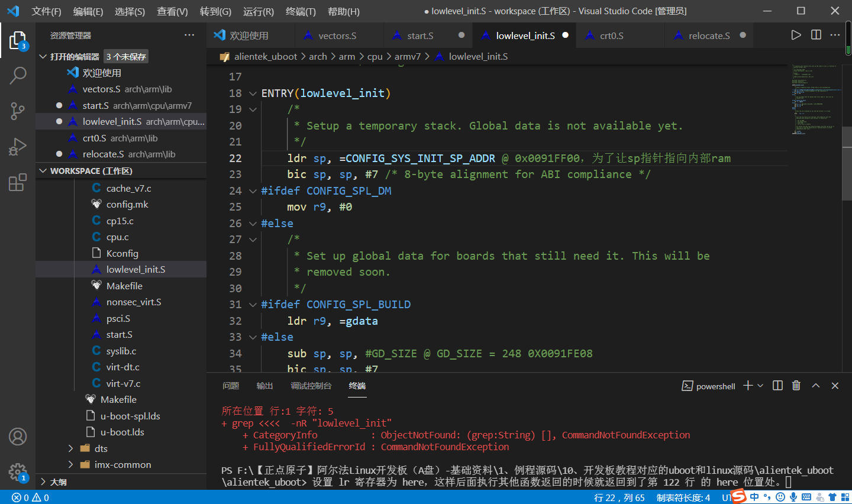Click alientek_uboot in breadcrumb
Viewport: 852px width, 504px height.
pos(266,56)
